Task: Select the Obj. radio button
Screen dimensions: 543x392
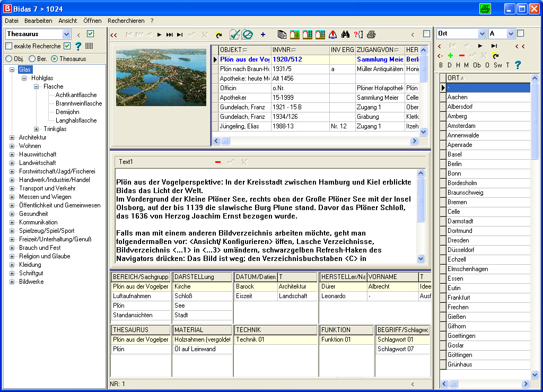Action: click(x=9, y=59)
